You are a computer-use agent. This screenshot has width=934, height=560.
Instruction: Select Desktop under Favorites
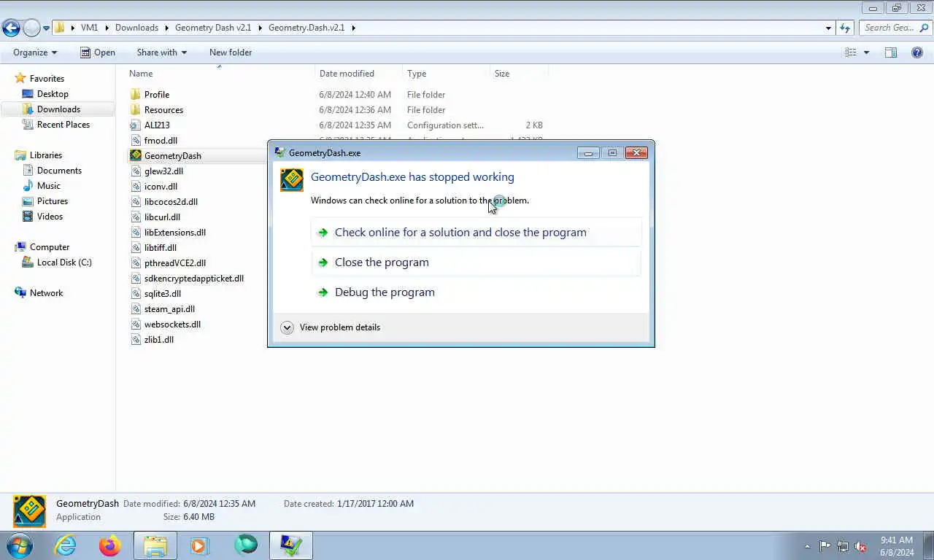click(x=53, y=94)
